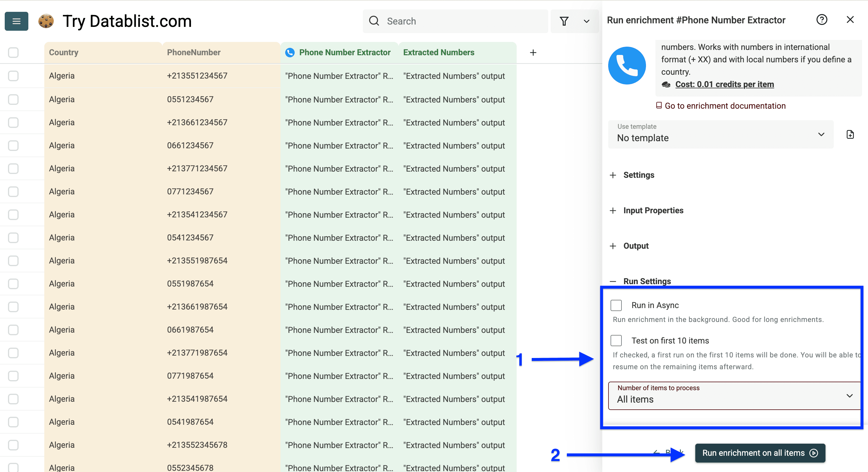Click the blue phone enrichment icon

click(627, 65)
